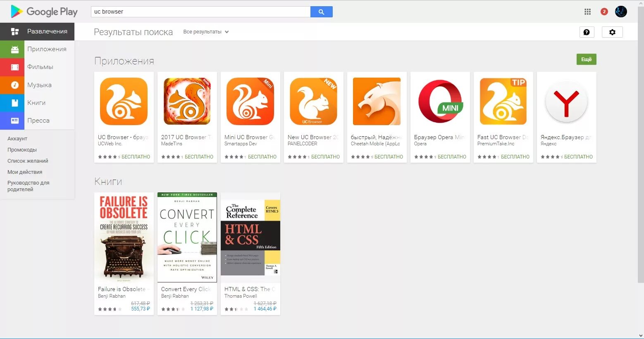This screenshot has height=339, width=644.
Task: Click БЕСПЛАТНО under UC Browser by UCWeb
Action: tap(136, 157)
